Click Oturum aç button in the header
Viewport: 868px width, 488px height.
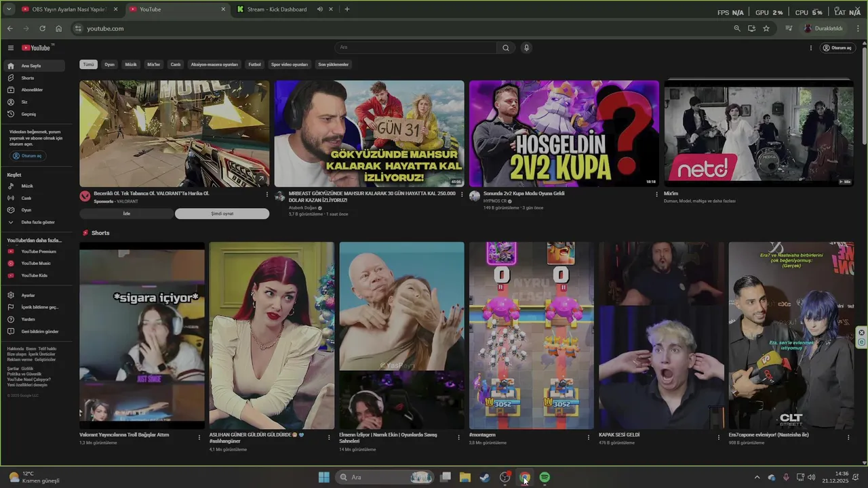(836, 47)
